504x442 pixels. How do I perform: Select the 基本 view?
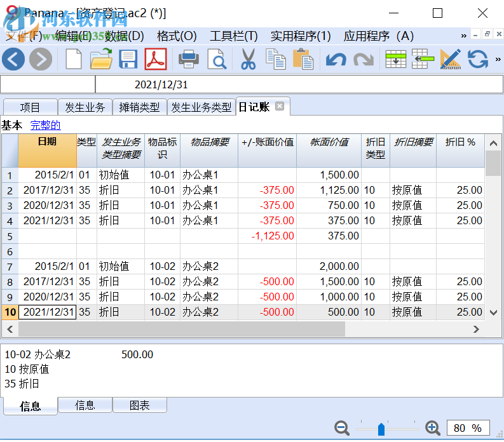[x=12, y=125]
